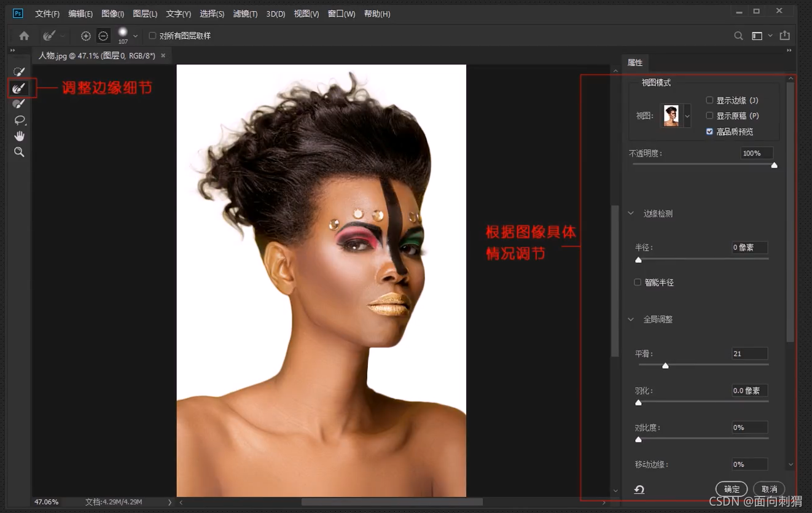
Task: Click the 不透明度 100% field
Action: [x=757, y=153]
